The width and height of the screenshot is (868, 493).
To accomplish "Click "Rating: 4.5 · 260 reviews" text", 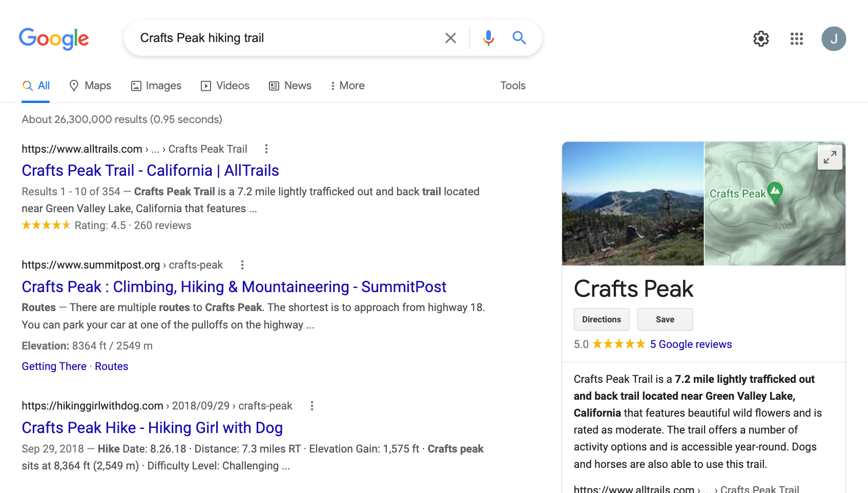I will 133,225.
